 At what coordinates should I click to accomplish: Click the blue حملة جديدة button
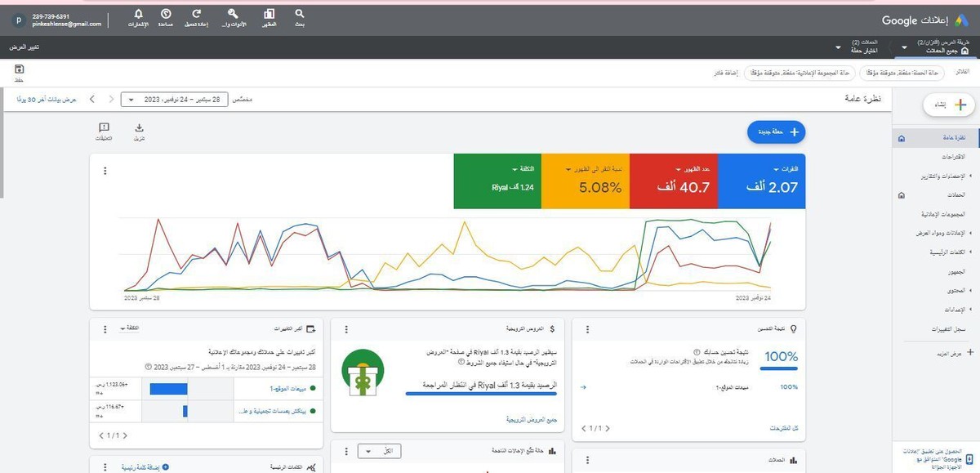coord(774,132)
